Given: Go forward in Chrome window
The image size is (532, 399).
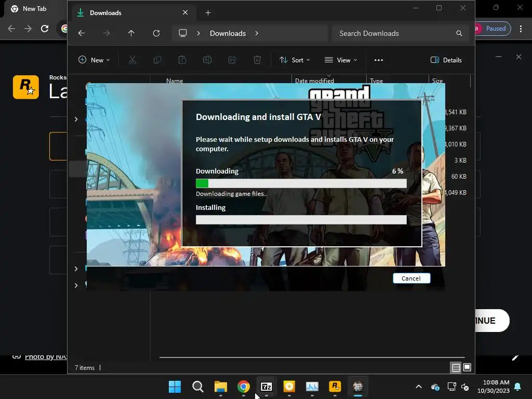Looking at the screenshot, I should (28, 29).
